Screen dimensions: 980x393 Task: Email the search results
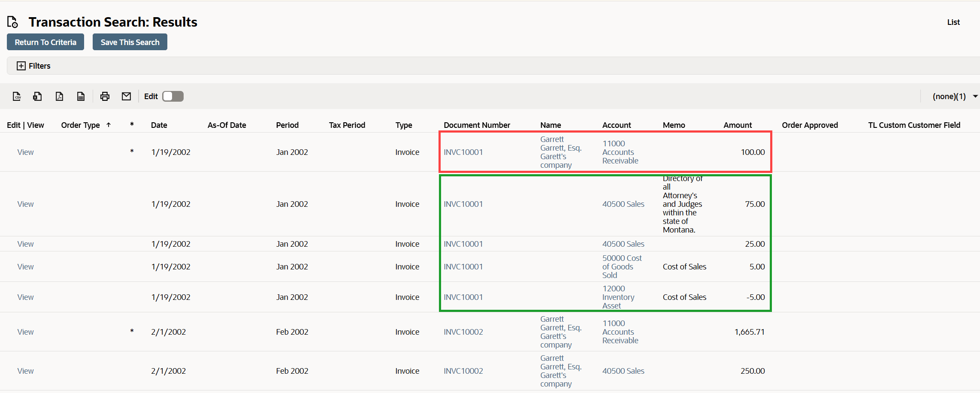click(126, 97)
